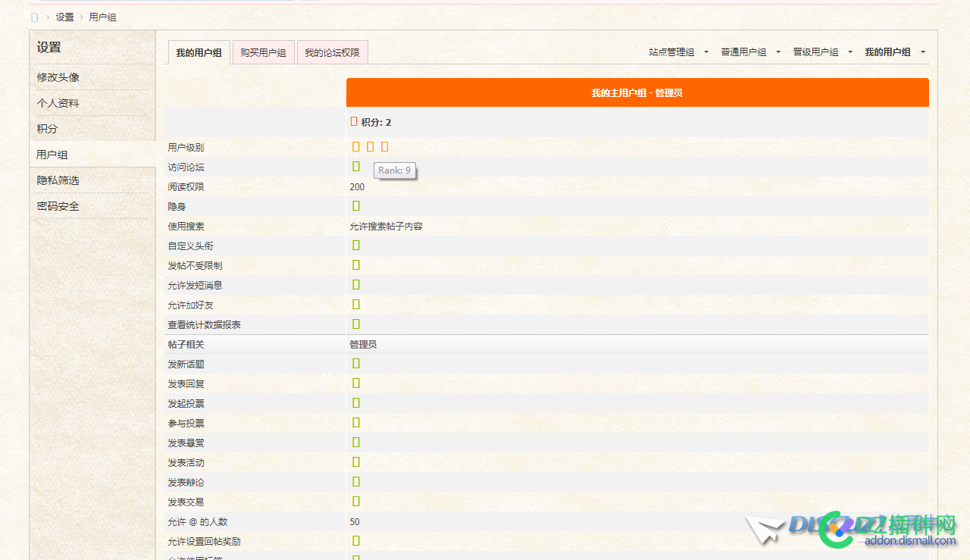Click the check icon in the 允许发短消息 row
970x560 pixels.
tap(356, 284)
